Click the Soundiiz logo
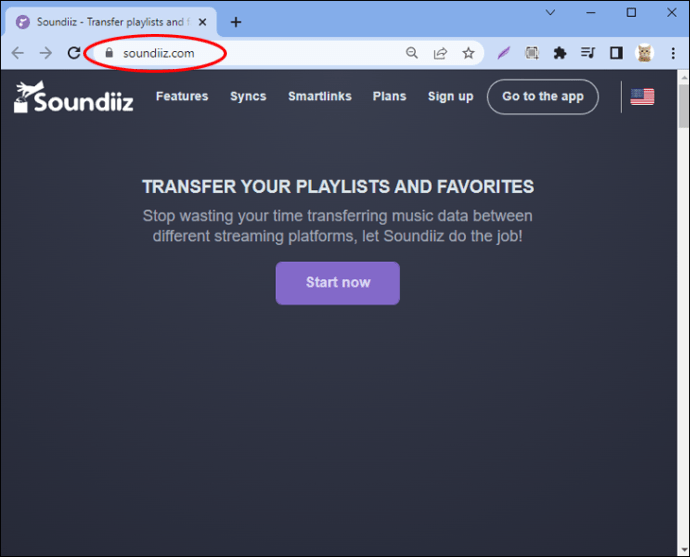 click(73, 97)
